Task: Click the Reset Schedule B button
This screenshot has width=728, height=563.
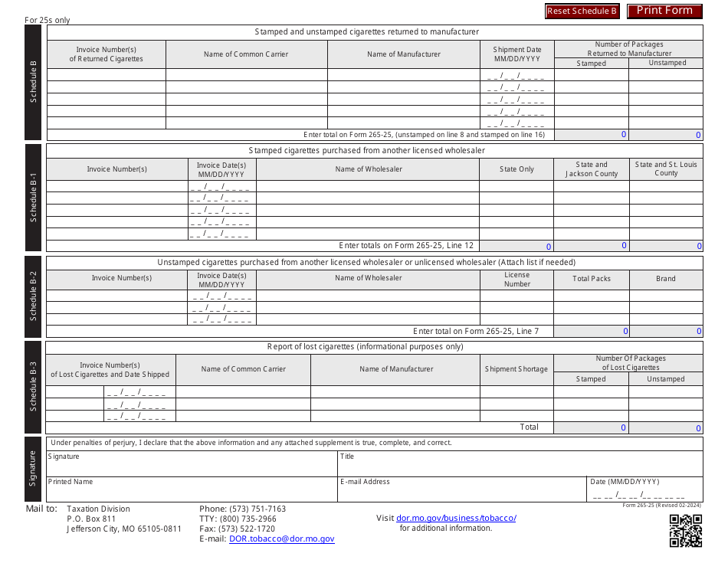Action: [582, 11]
